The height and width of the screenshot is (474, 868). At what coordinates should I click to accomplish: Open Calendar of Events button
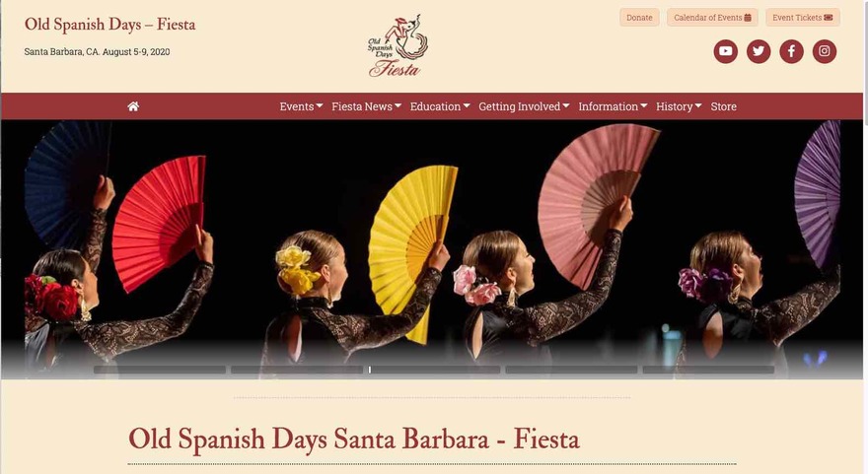point(712,18)
